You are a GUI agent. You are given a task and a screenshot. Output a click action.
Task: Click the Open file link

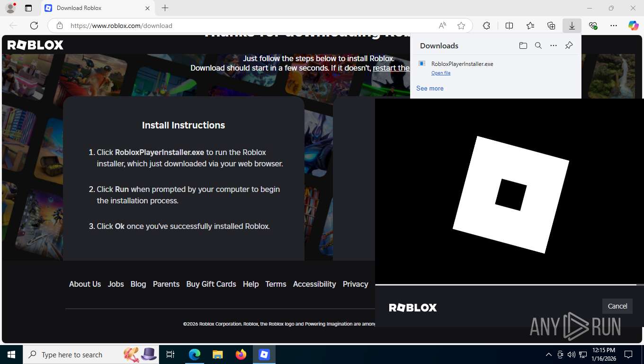coord(441,73)
